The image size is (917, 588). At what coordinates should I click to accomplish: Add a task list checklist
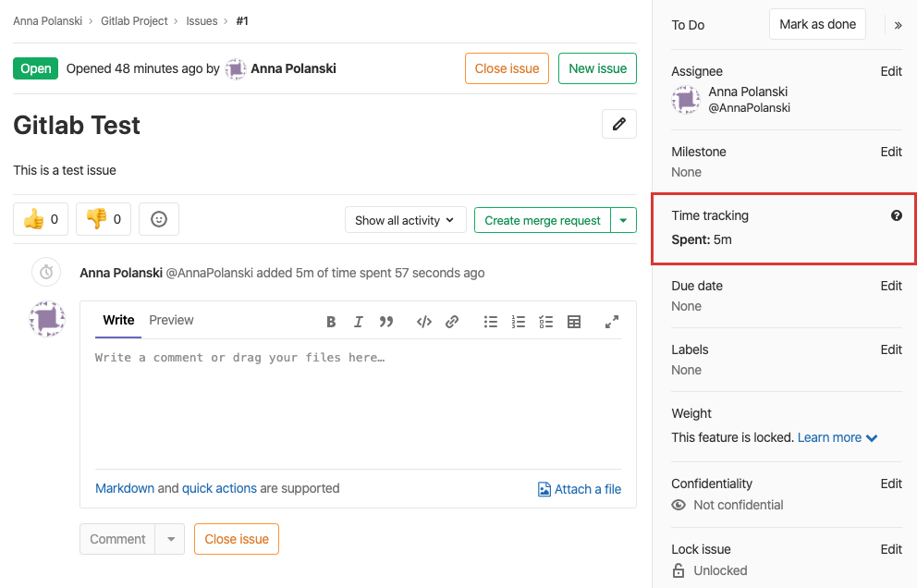click(545, 322)
